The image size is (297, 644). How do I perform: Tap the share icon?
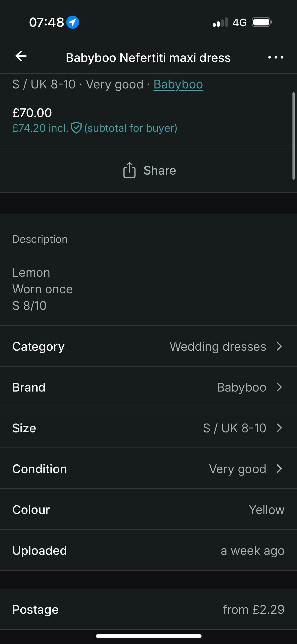coord(129,170)
